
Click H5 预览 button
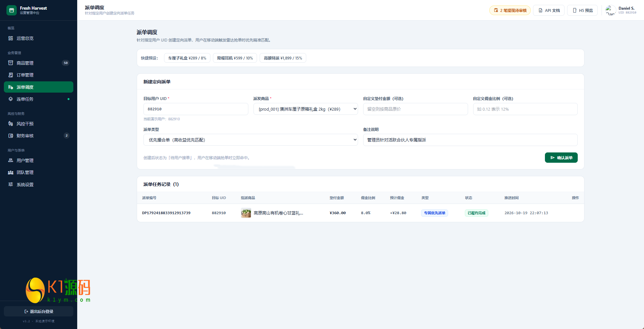coord(582,10)
